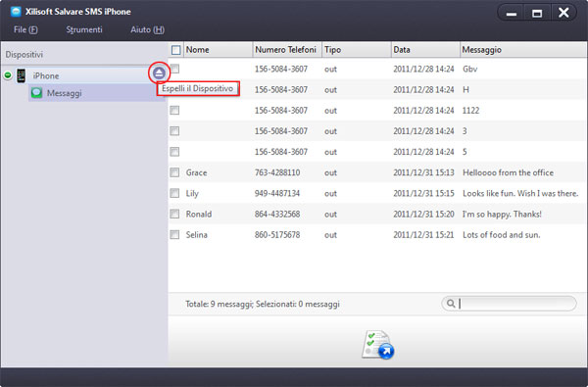Check the box for Grace's message
The height and width of the screenshot is (387, 588).
click(174, 172)
